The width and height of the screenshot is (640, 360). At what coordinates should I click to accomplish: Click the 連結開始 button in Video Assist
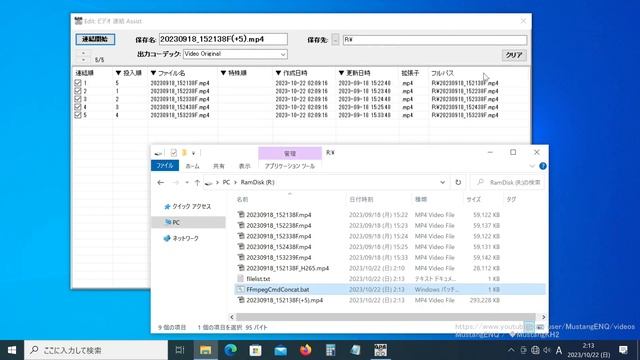tap(95, 39)
